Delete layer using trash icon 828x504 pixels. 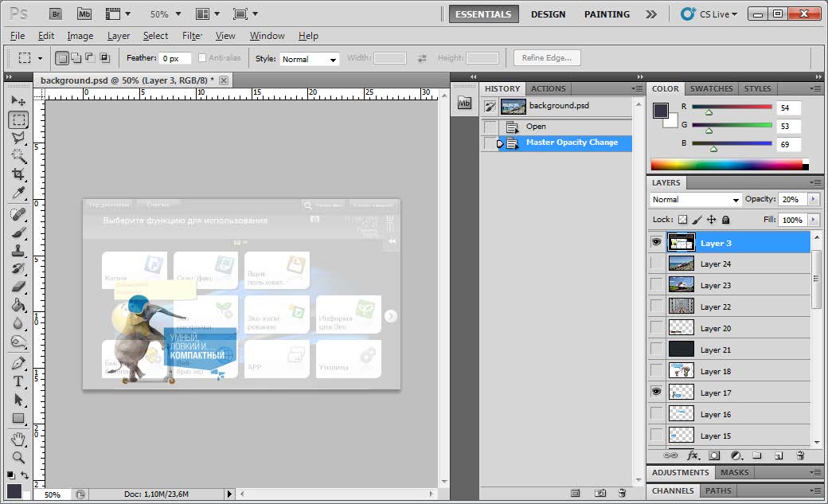801,455
